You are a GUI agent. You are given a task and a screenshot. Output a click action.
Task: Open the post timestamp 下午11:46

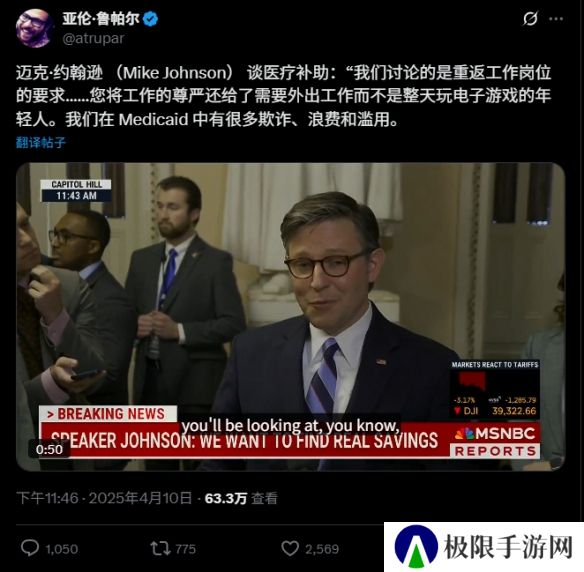tap(47, 498)
